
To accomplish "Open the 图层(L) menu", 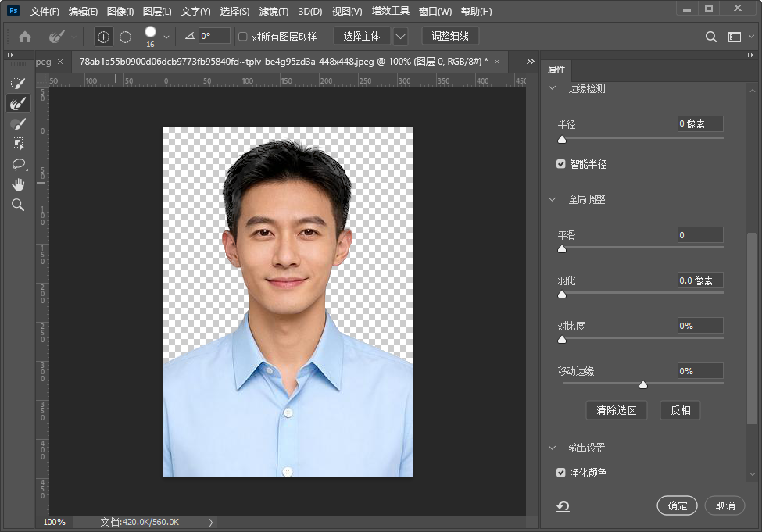I will point(157,11).
